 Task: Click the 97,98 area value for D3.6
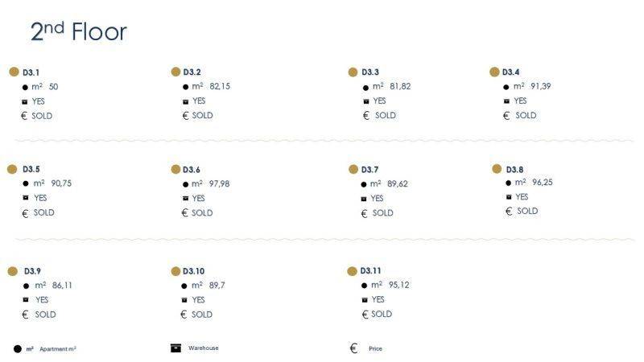219,183
